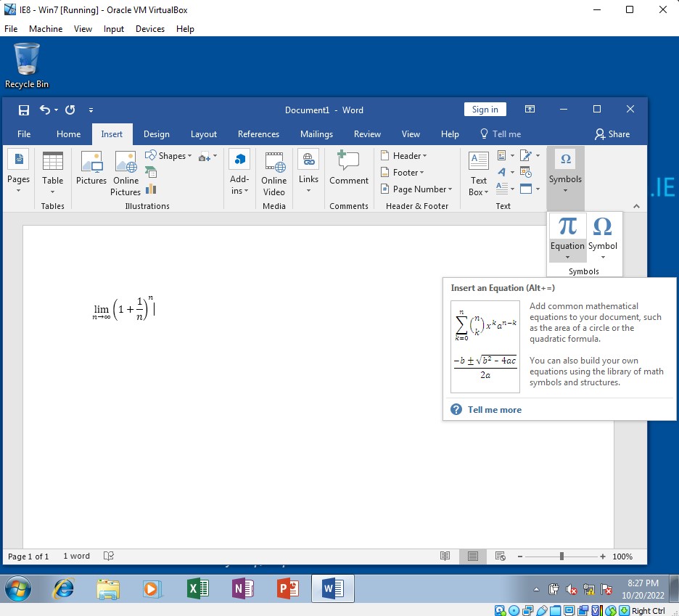Click the Share button

click(612, 134)
